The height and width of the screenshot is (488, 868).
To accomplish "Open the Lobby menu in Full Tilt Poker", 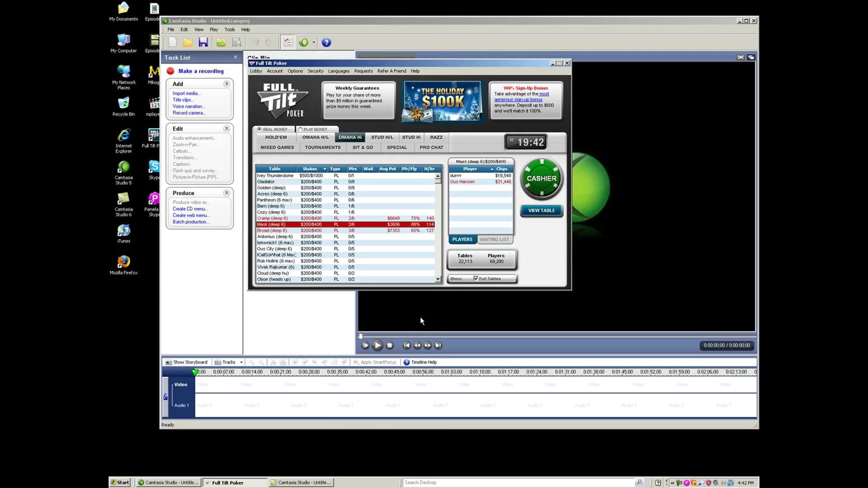I will pos(256,71).
